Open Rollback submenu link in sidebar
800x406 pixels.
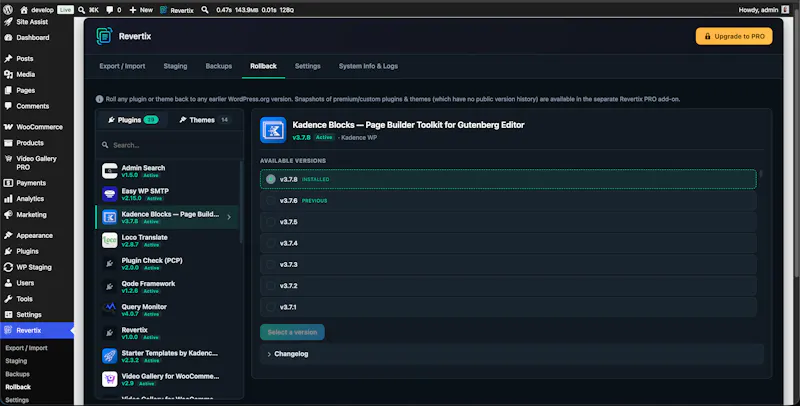[18, 387]
